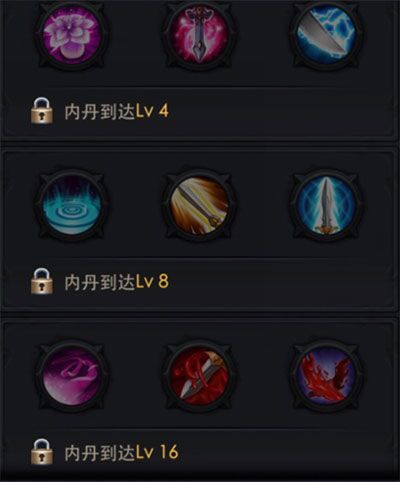The height and width of the screenshot is (482, 400).
Task: Select the red ribbon dagger skill icon
Action: coord(200,375)
